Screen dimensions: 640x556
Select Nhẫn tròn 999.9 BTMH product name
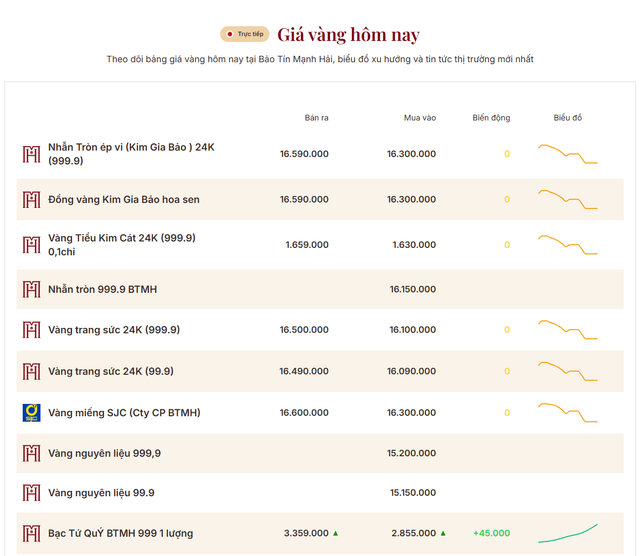pyautogui.click(x=102, y=289)
